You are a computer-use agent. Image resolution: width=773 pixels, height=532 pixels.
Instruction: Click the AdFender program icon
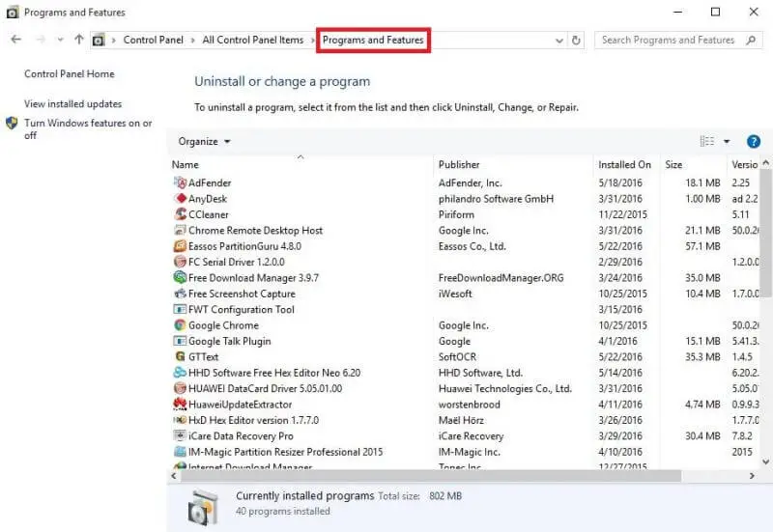coord(180,182)
